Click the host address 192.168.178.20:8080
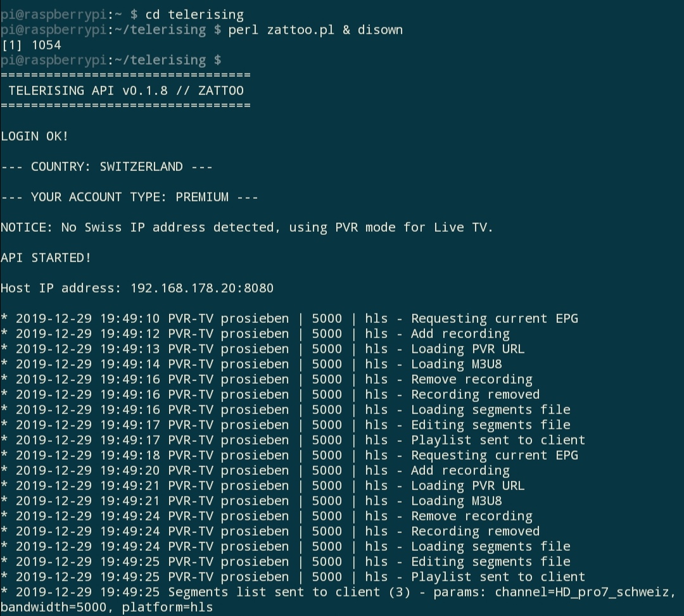The width and height of the screenshot is (684, 616). click(202, 288)
